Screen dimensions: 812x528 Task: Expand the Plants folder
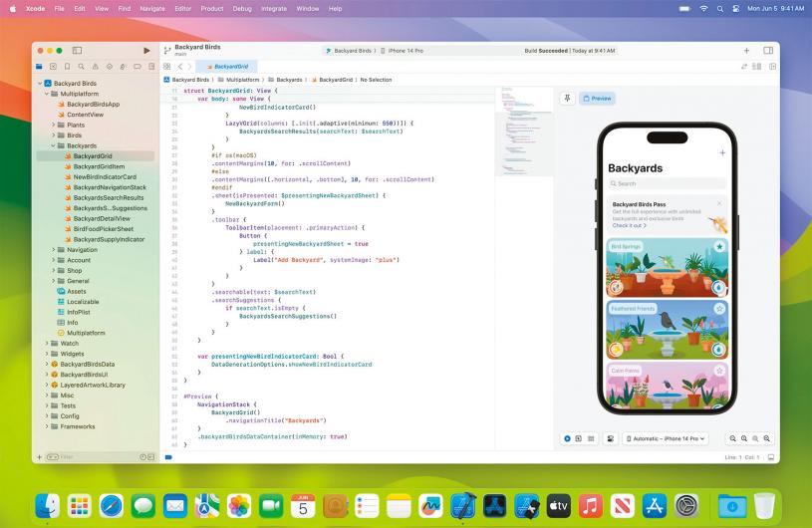(54, 125)
